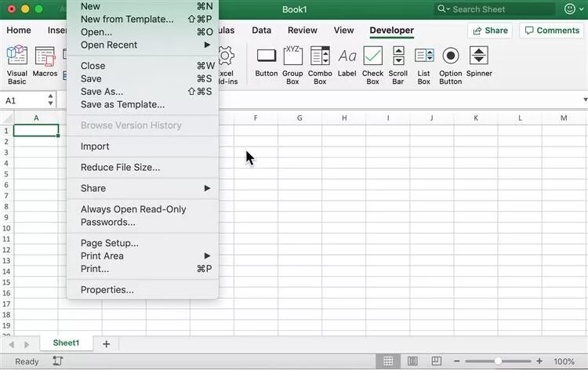Viewport: 588px width, 370px height.
Task: Click the feedback smiley face icon
Action: tap(570, 9)
